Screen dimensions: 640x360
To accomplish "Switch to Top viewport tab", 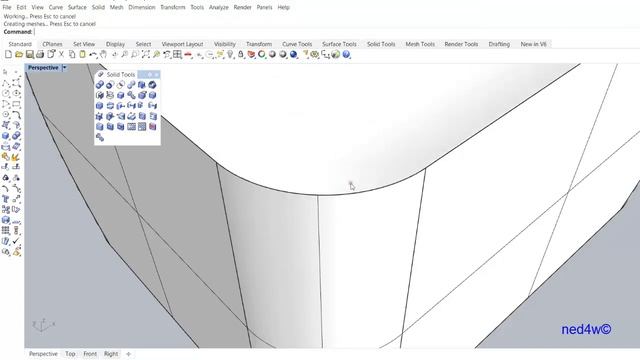I will click(70, 354).
